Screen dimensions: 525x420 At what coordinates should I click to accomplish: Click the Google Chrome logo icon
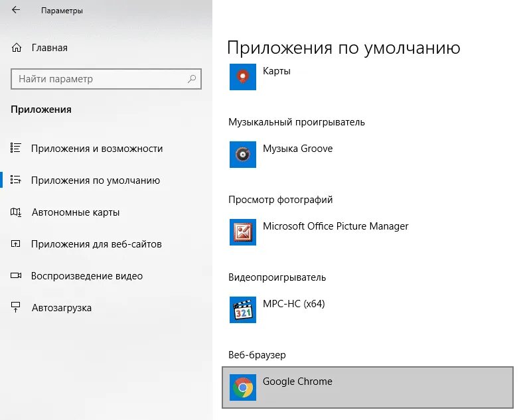click(x=243, y=387)
